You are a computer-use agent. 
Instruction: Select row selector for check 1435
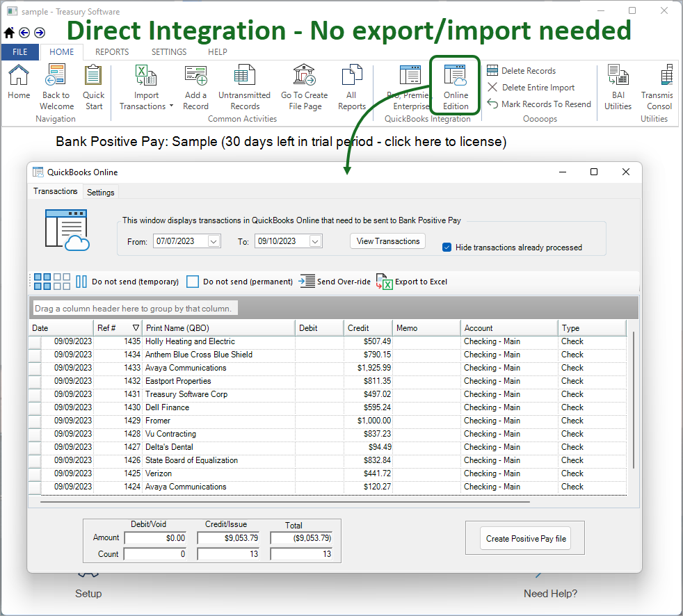(x=35, y=342)
